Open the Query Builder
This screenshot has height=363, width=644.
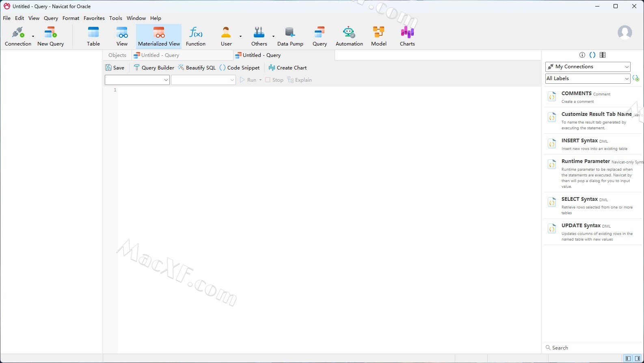[x=154, y=68]
